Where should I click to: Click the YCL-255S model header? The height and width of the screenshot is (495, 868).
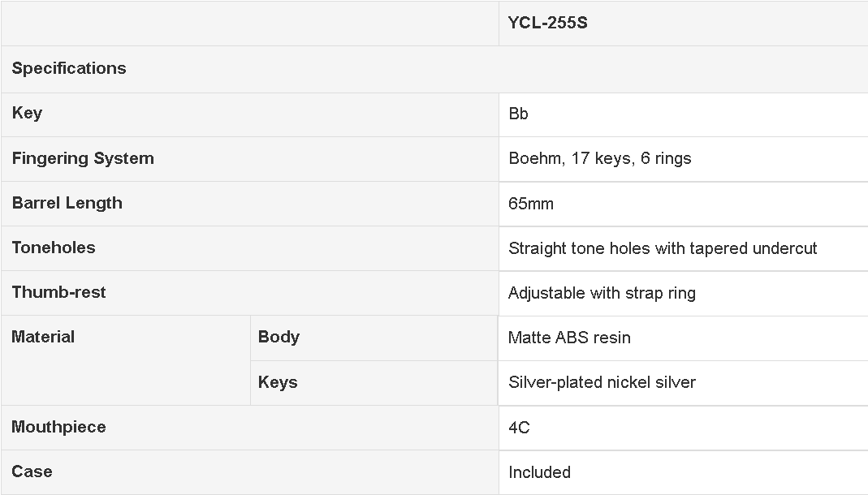[547, 24]
